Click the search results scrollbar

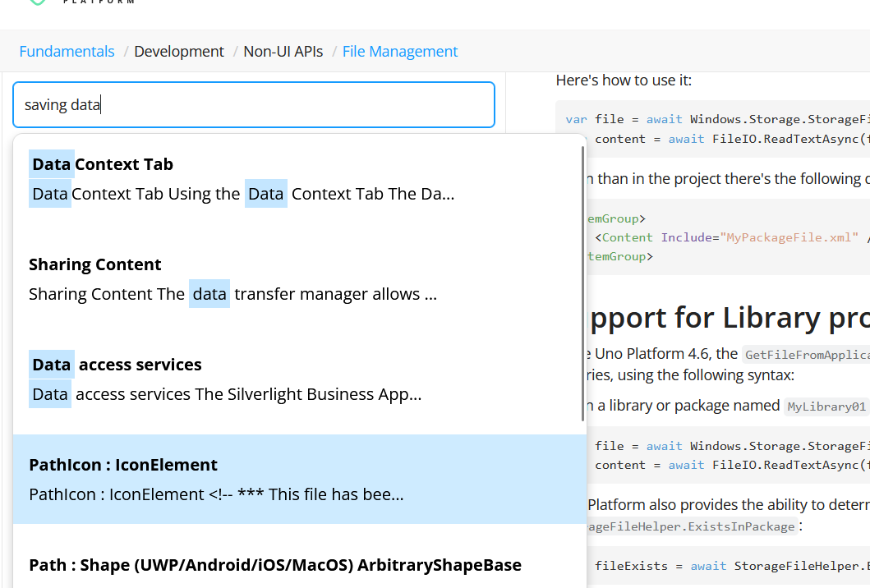582,279
